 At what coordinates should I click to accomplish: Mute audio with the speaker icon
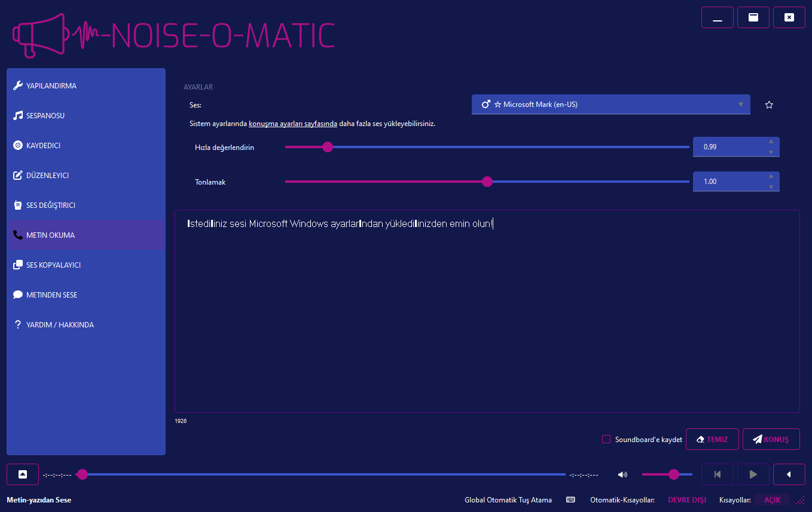(x=622, y=474)
